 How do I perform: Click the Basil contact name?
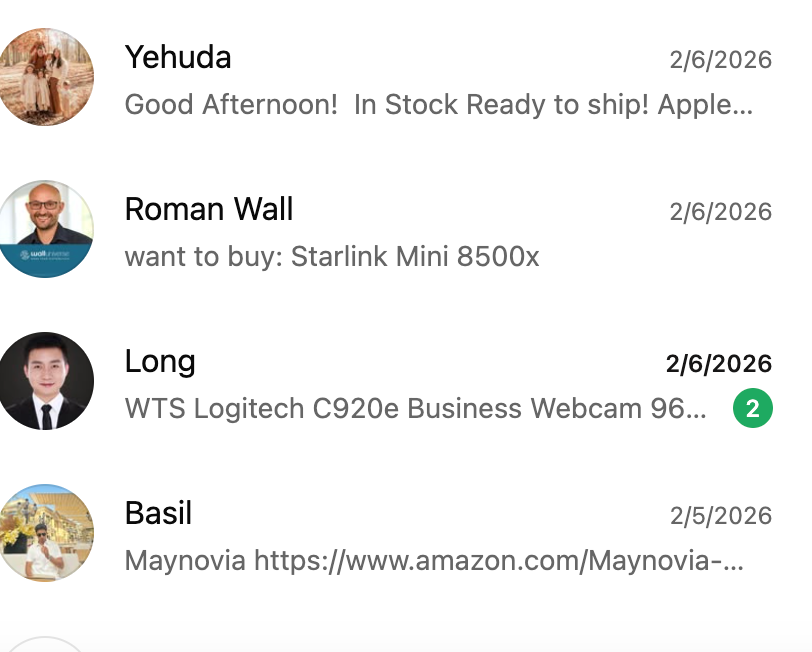tap(158, 513)
